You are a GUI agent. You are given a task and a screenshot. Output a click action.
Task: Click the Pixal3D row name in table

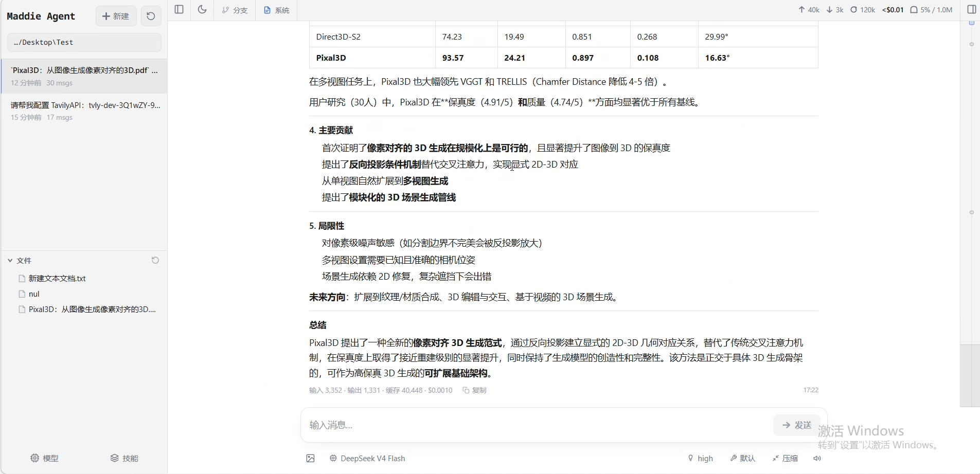tap(331, 58)
